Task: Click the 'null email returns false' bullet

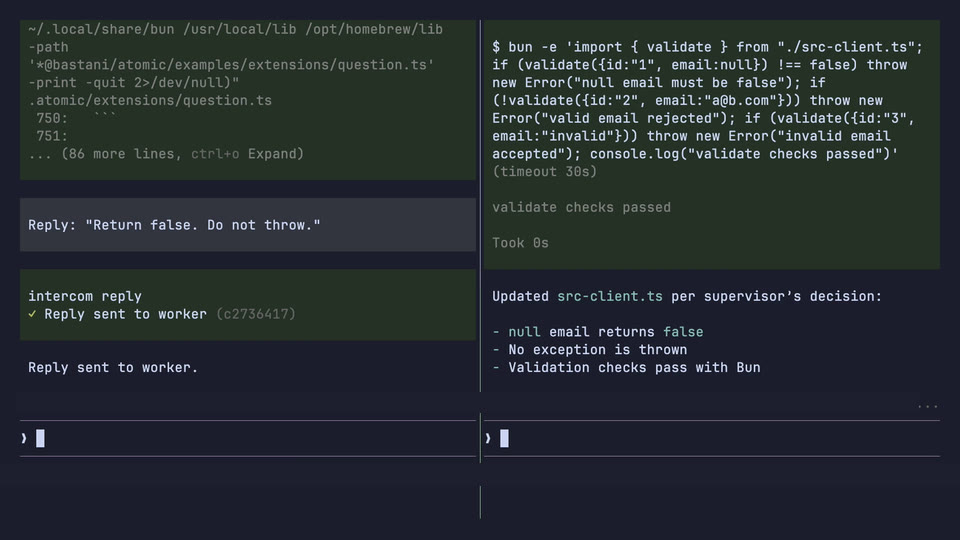Action: [x=598, y=332]
